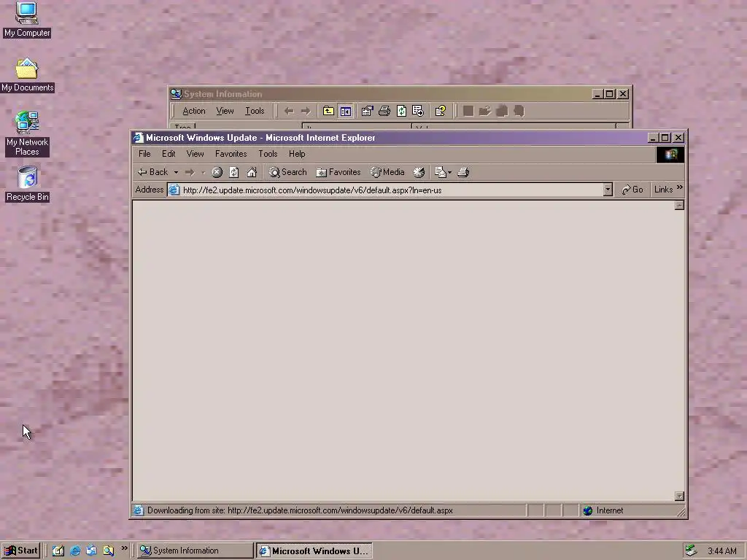Open the Favorites menu in Internet Explorer
747x560 pixels.
pyautogui.click(x=231, y=154)
